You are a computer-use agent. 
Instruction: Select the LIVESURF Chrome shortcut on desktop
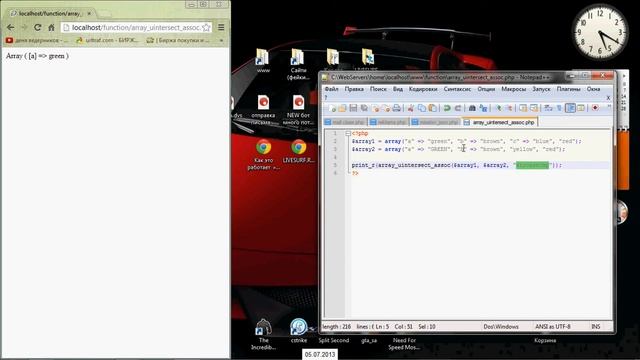pos(298,151)
